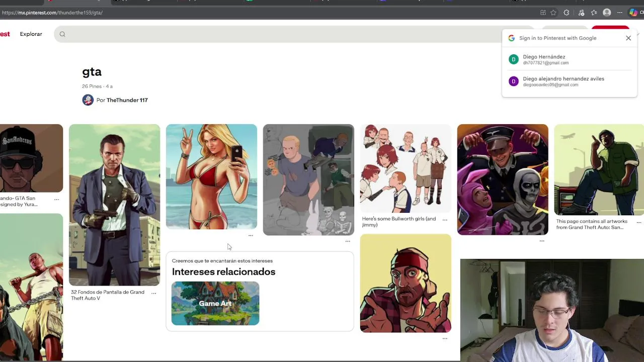The height and width of the screenshot is (362, 644).
Task: Open the red bandana man pin
Action: 406,283
